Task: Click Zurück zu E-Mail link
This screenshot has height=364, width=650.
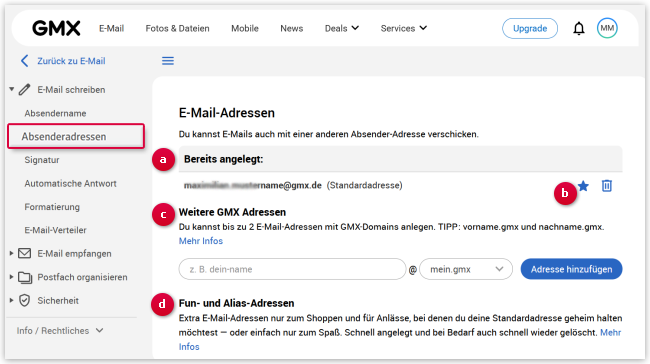Action: coord(71,61)
